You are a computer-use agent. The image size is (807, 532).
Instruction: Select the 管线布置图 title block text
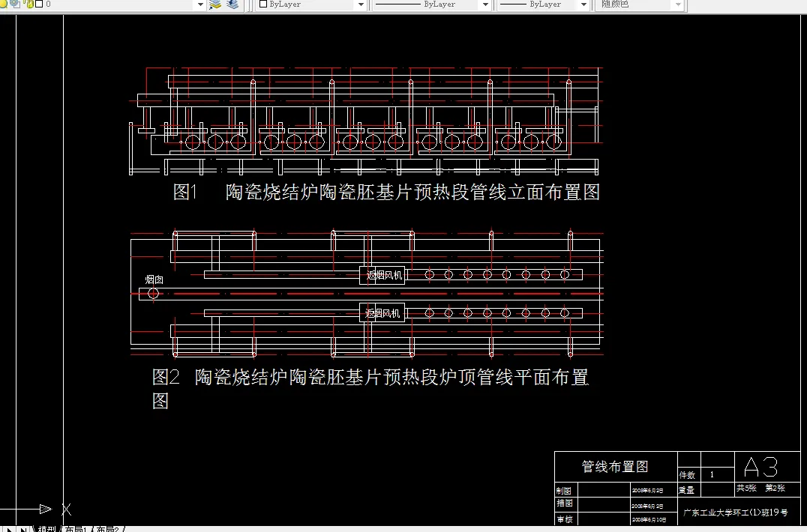(x=615, y=466)
